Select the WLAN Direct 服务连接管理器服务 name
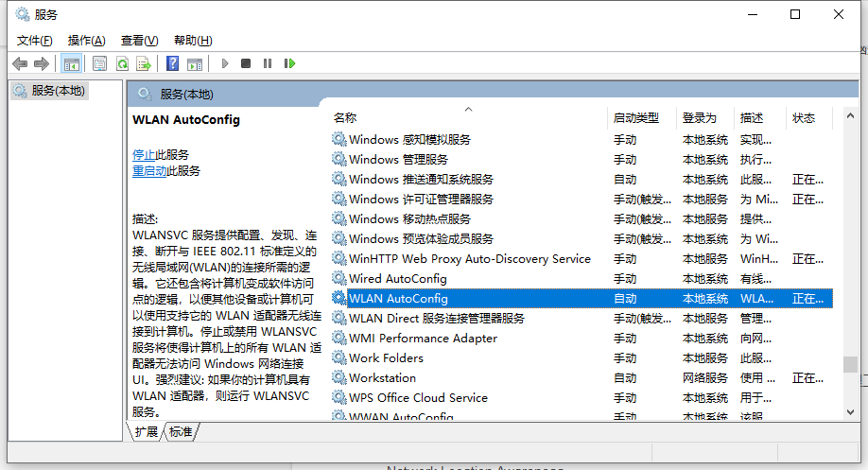This screenshot has height=470, width=868. tap(437, 319)
